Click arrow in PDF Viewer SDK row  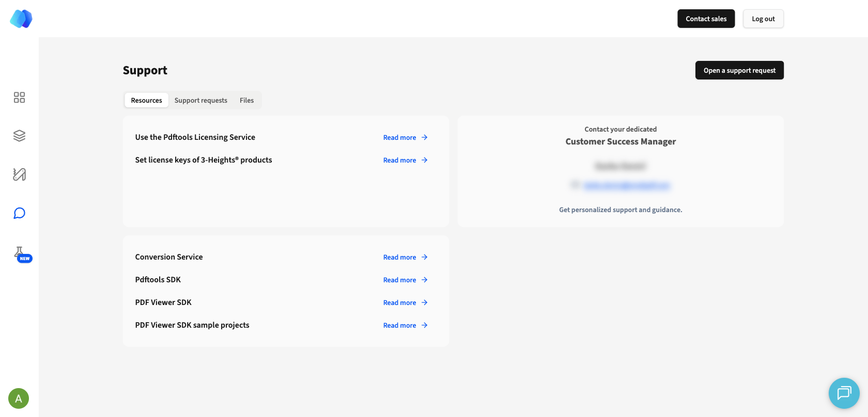(x=425, y=302)
